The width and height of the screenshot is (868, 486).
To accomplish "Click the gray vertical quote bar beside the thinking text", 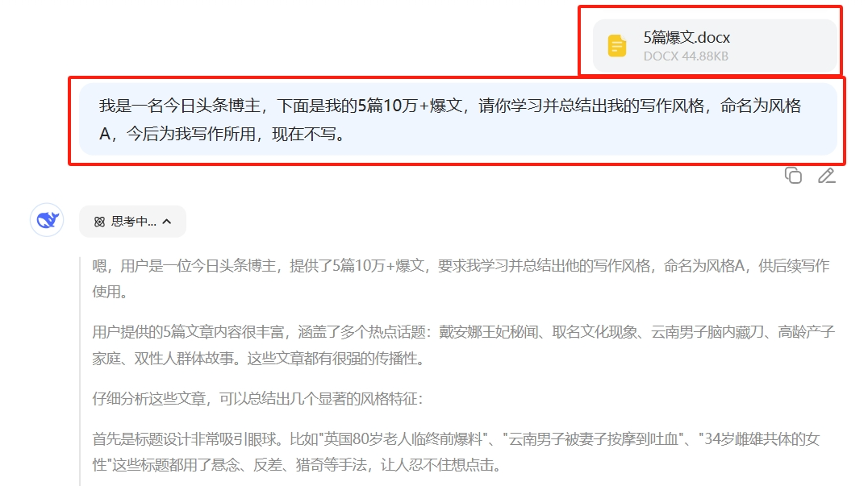I will point(81,371).
